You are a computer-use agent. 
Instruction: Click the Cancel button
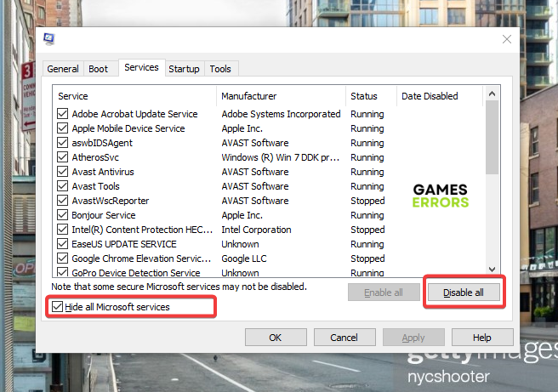344,338
